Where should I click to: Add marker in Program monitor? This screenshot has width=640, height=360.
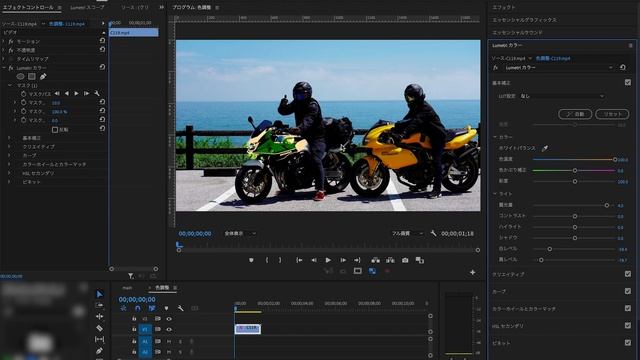[251, 260]
